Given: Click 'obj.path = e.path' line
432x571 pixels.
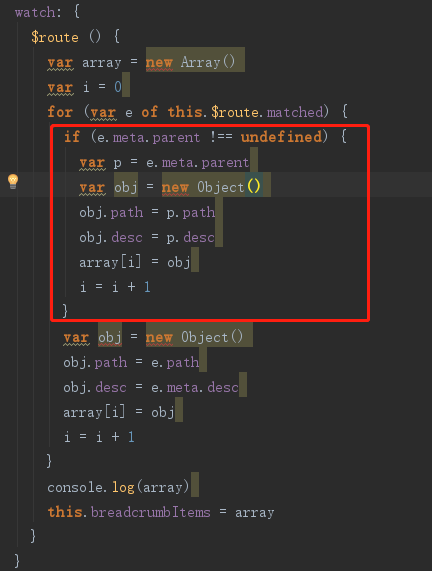Looking at the screenshot, I should pos(131,362).
